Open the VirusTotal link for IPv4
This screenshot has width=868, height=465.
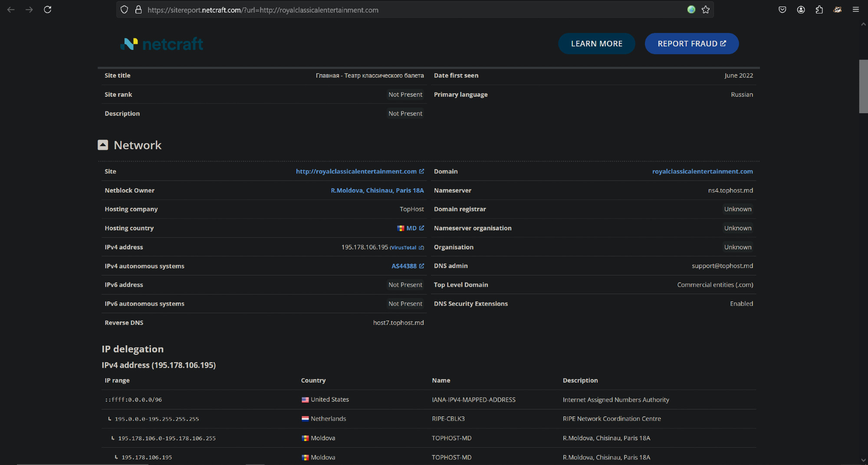tap(407, 248)
